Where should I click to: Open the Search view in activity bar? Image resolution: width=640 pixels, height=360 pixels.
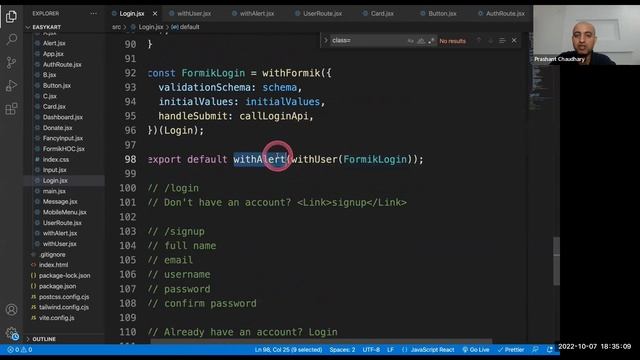[x=11, y=40]
